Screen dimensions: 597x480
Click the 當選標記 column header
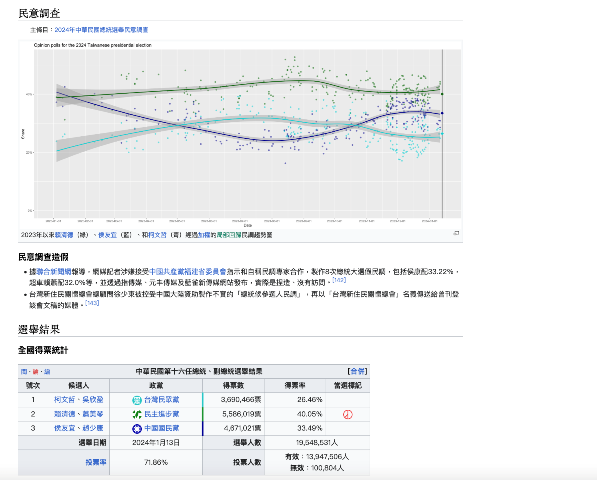348,386
